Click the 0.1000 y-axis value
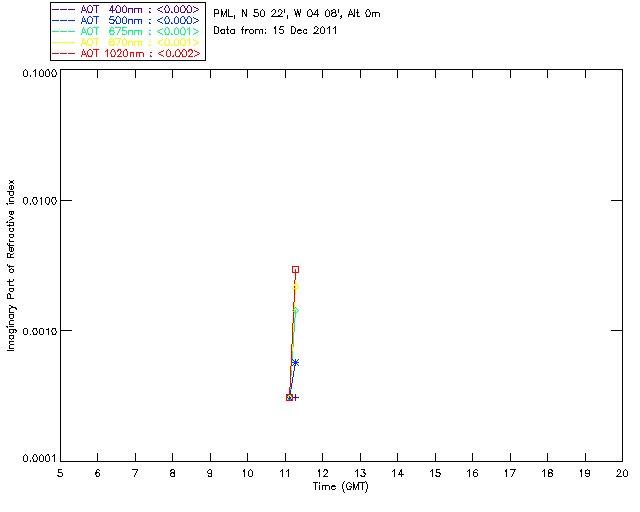 pos(39,73)
